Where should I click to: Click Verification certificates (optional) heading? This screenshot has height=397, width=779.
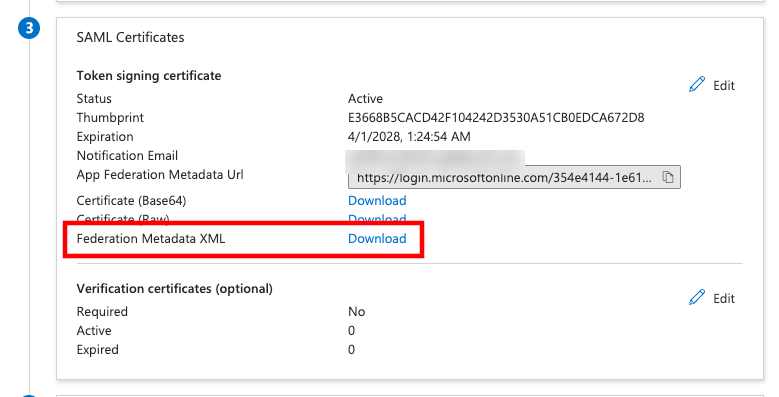click(x=174, y=289)
